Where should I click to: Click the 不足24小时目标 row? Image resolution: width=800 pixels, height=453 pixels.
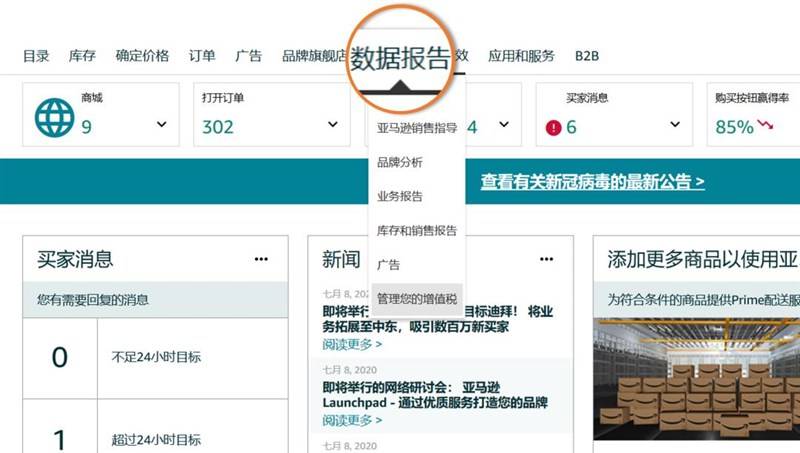coord(156,358)
